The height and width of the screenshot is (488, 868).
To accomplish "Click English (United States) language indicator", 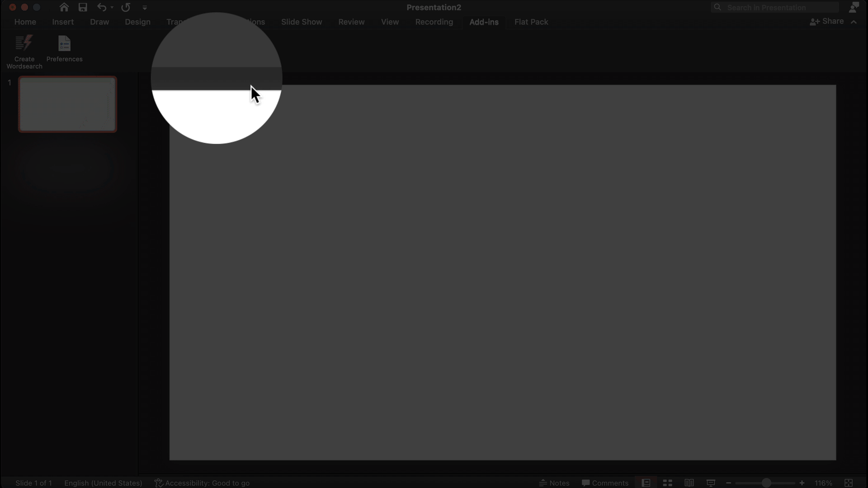I will tap(103, 483).
